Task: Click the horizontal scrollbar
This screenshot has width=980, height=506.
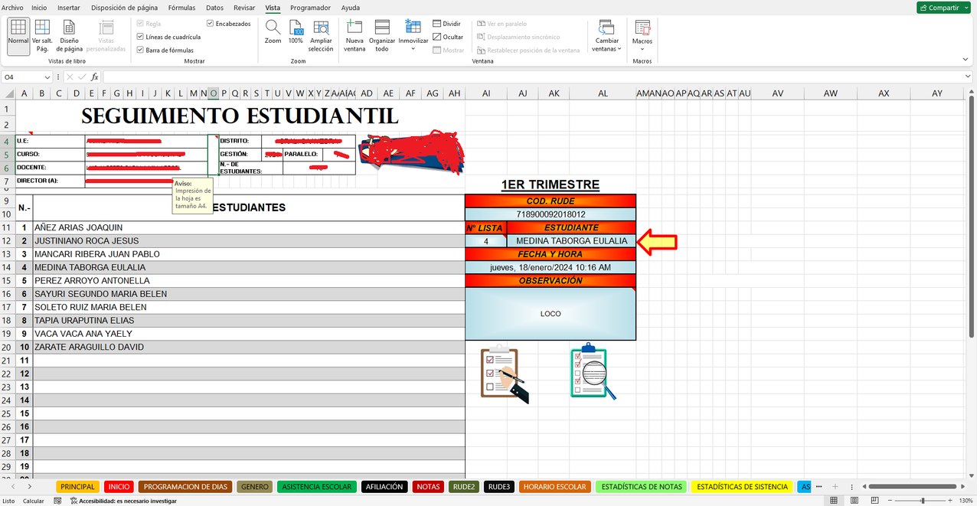Action: pyautogui.click(x=911, y=487)
